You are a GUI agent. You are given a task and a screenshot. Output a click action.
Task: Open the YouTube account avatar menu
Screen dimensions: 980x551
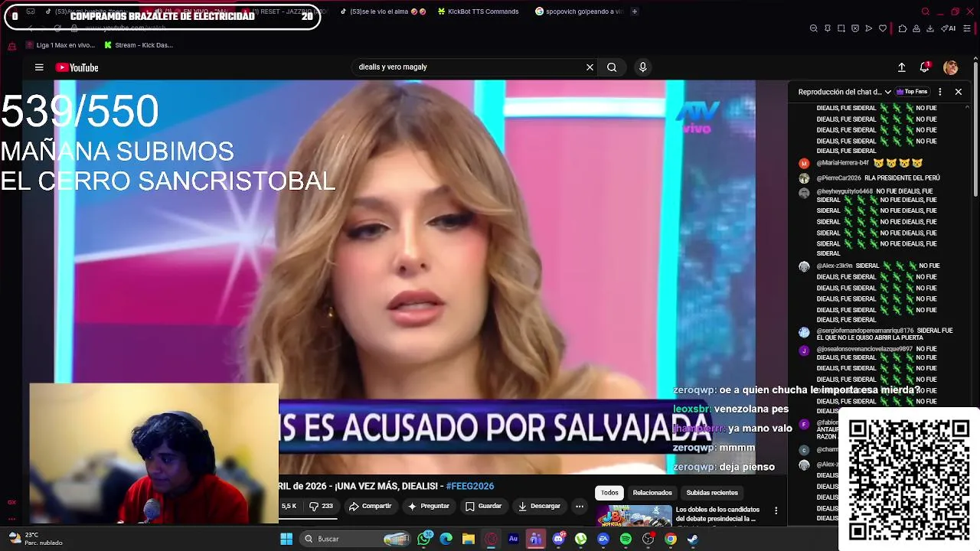click(x=950, y=67)
